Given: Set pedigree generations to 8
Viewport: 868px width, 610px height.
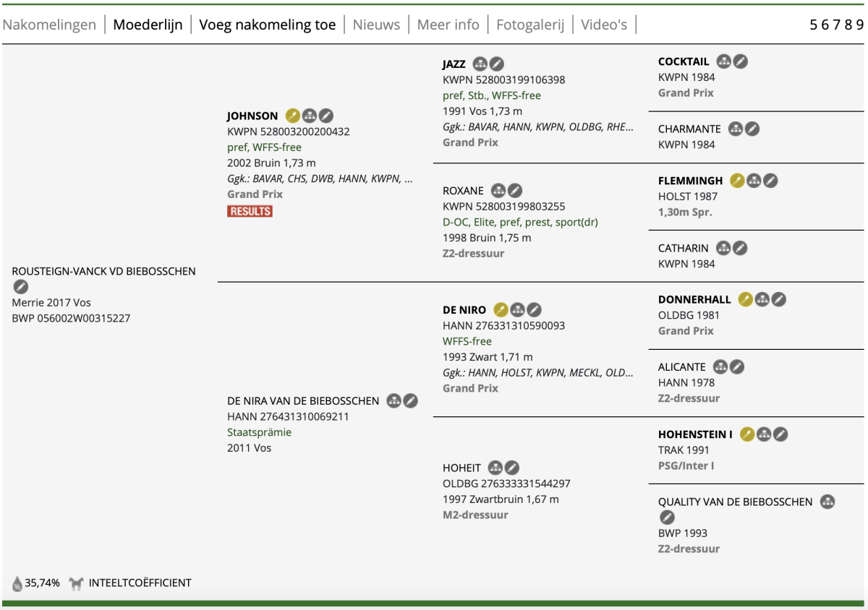Looking at the screenshot, I should coord(848,25).
